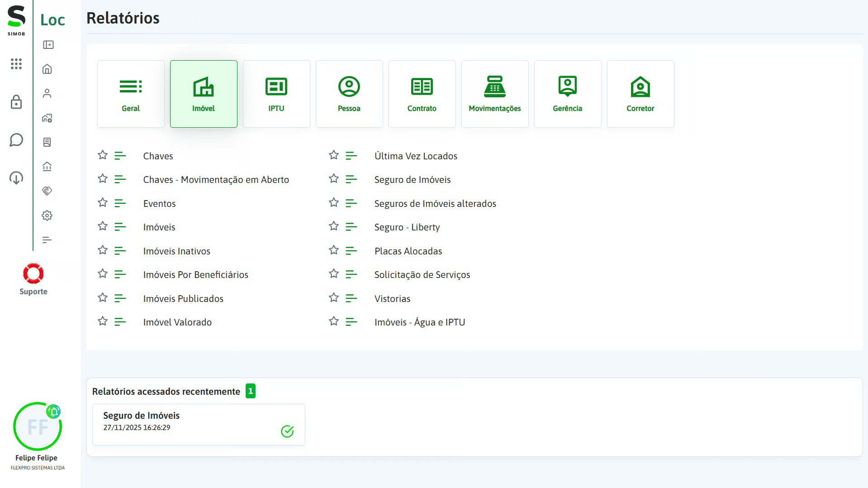Click the handshake icon in the sidebar
The width and height of the screenshot is (868, 488).
47,191
